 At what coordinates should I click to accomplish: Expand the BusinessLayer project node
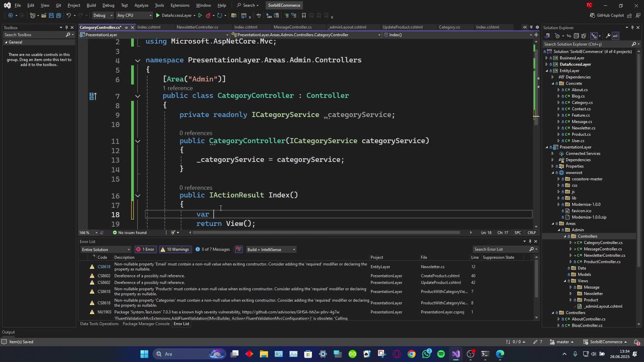546,58
